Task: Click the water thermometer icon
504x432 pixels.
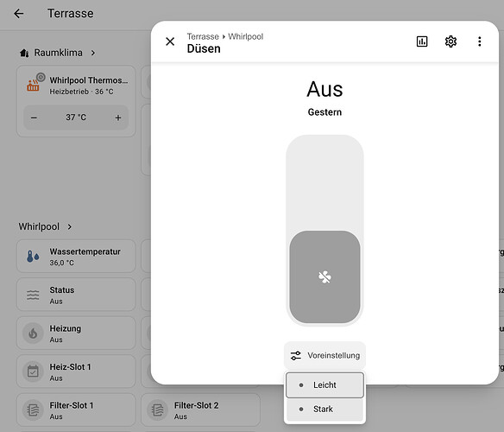Action: pos(33,257)
